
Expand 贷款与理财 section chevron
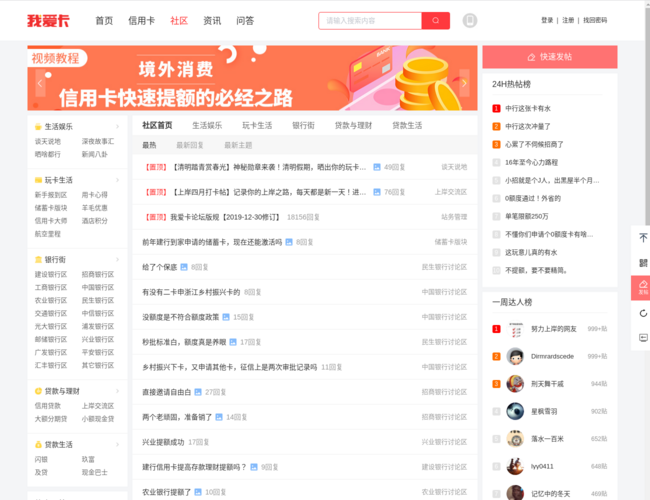click(x=117, y=391)
